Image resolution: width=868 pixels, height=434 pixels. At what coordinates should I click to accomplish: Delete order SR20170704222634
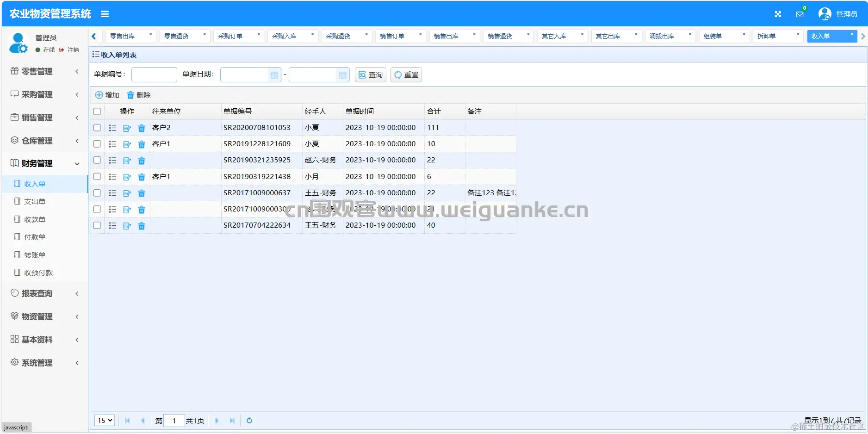click(142, 226)
